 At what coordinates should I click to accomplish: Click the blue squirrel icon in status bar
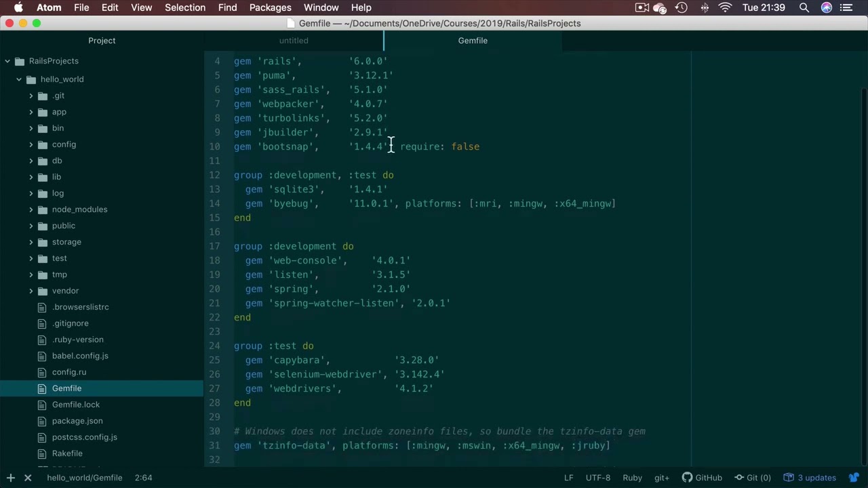coord(854,478)
